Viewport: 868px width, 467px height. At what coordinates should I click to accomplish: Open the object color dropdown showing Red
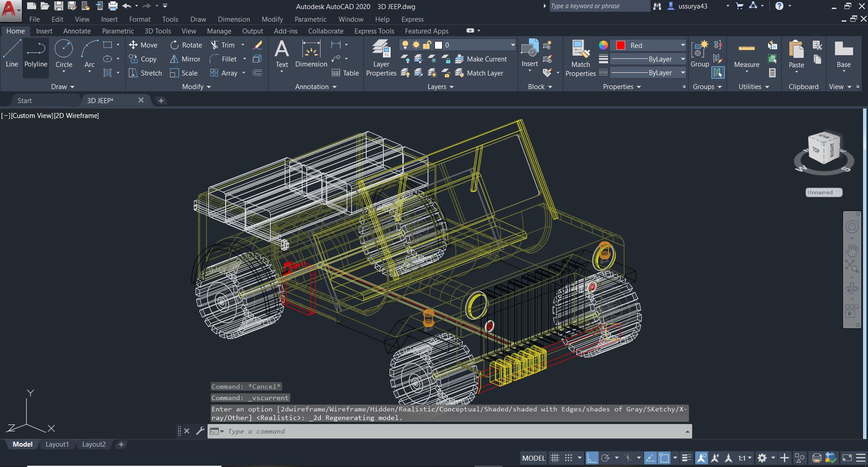point(649,45)
